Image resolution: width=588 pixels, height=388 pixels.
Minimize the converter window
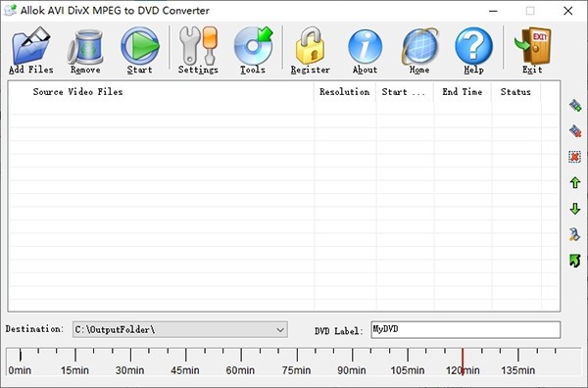pos(493,11)
